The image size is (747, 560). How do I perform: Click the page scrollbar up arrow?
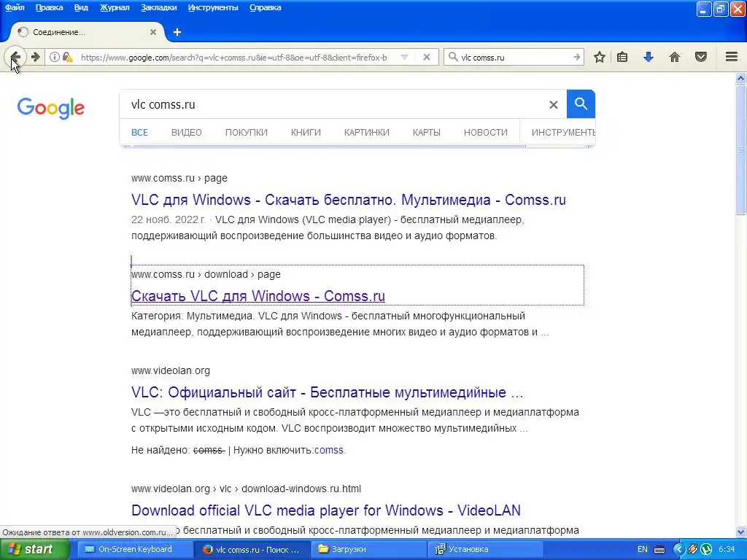tap(741, 79)
